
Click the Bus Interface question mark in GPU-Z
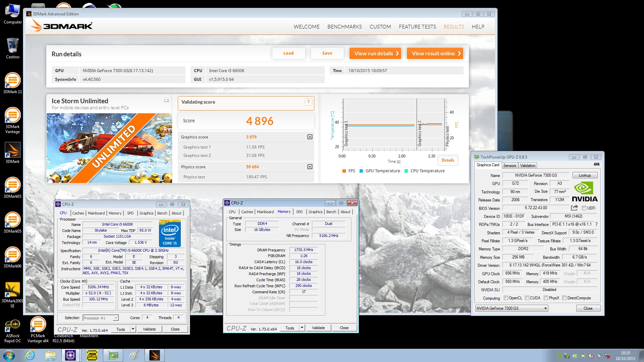coord(596,224)
